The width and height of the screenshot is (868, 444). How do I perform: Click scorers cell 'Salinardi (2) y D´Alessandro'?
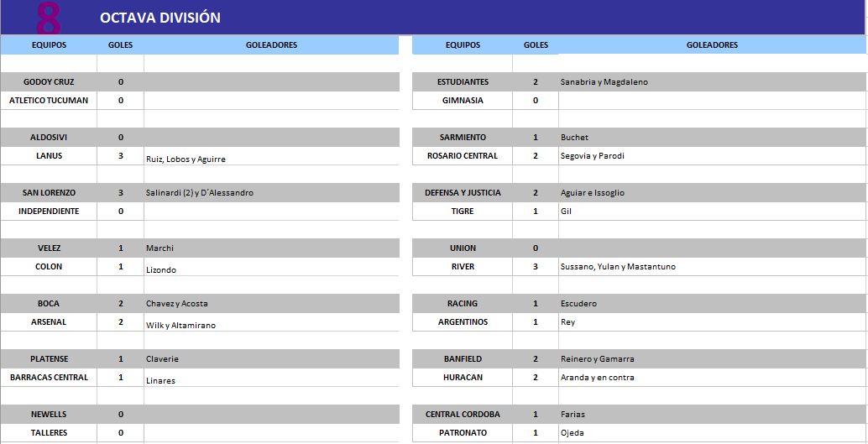[x=271, y=193]
